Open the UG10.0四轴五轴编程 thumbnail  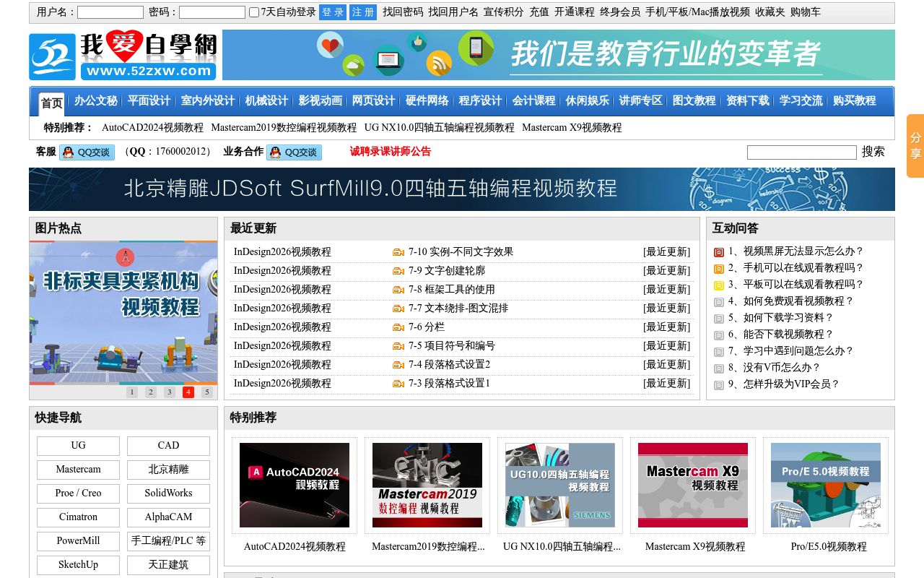tap(560, 485)
